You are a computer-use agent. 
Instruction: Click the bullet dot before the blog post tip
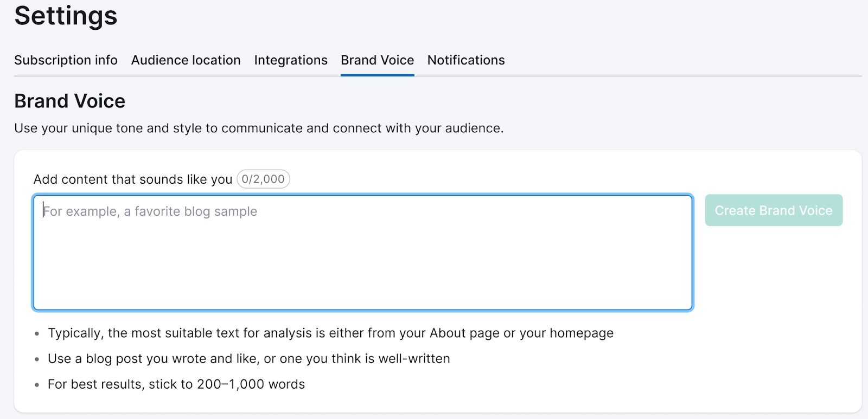point(37,359)
